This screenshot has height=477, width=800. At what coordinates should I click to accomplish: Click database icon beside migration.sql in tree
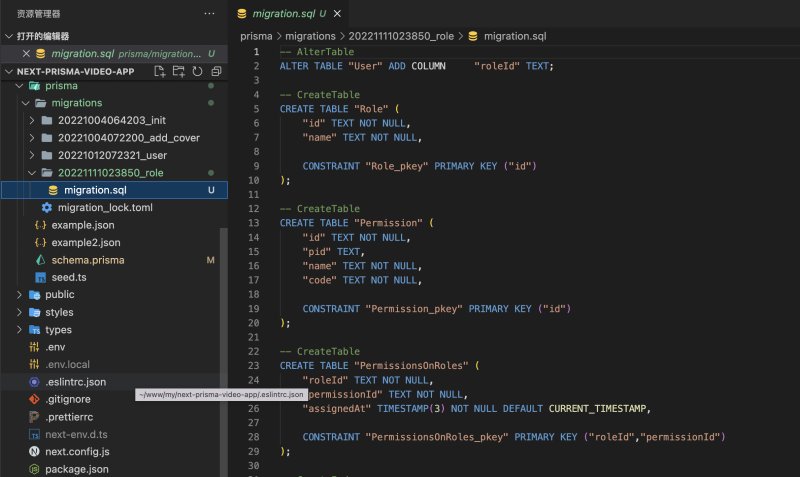pyautogui.click(x=53, y=190)
